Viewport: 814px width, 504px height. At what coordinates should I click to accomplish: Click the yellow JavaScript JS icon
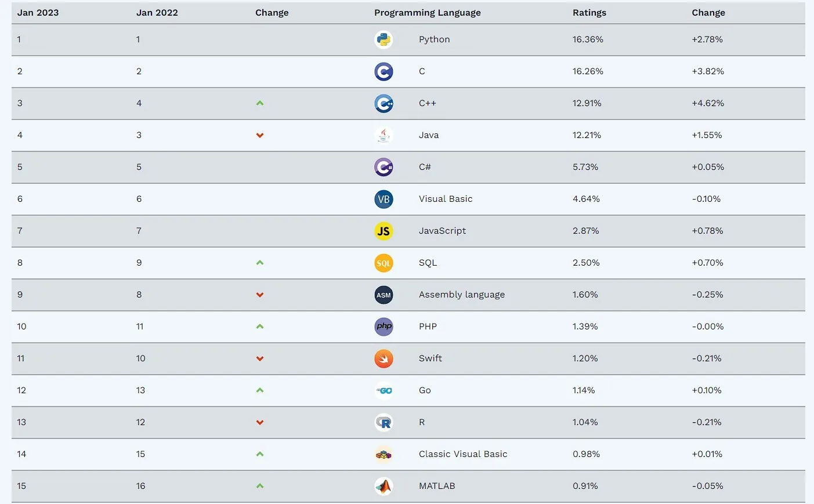click(x=384, y=231)
